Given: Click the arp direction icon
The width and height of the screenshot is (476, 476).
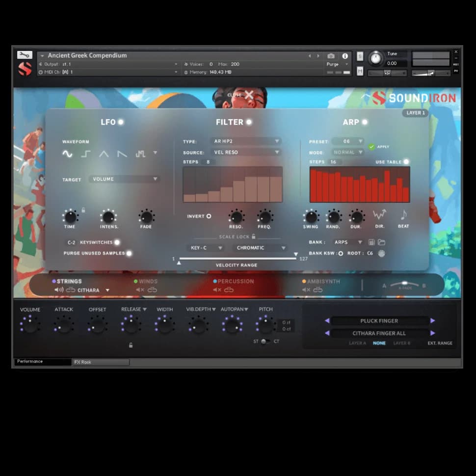Looking at the screenshot, I should (x=379, y=215).
